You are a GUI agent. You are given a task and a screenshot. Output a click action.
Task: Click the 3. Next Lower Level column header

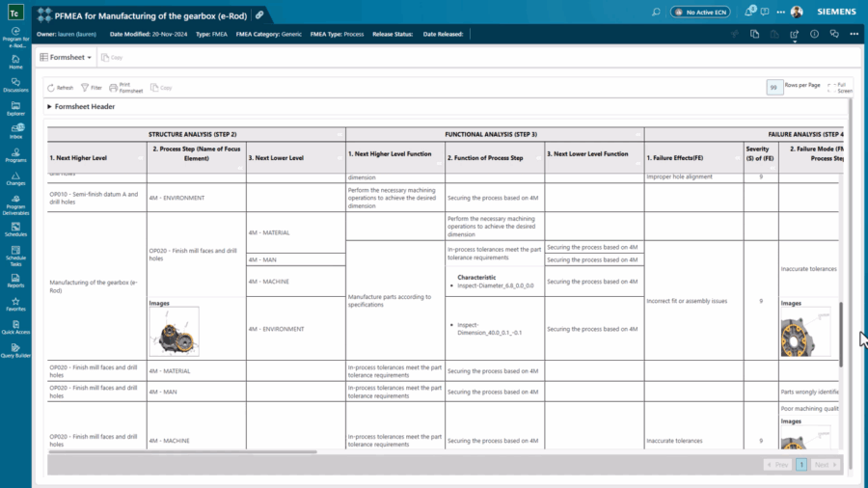click(296, 158)
